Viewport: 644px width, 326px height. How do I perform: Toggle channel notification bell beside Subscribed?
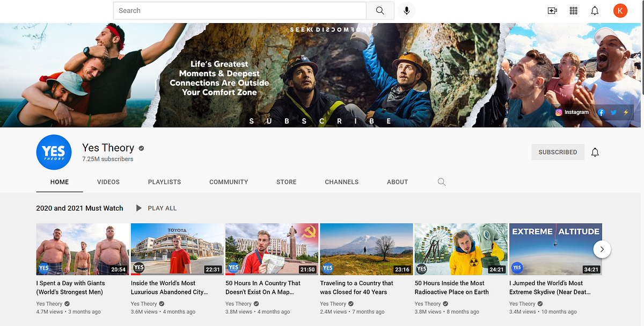(x=595, y=152)
